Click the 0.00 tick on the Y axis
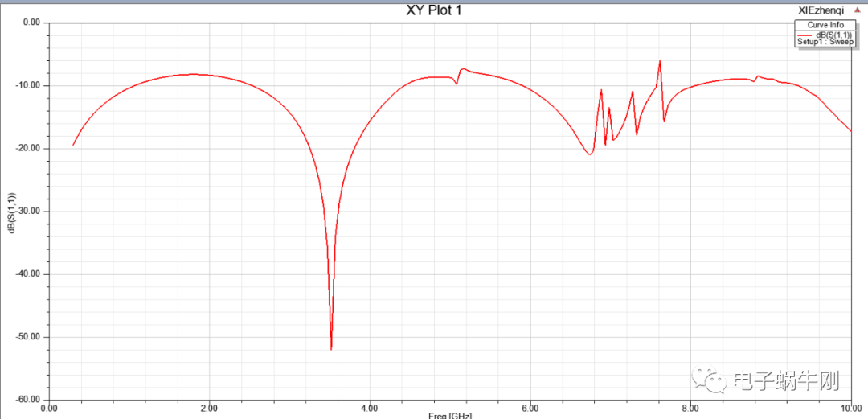The width and height of the screenshot is (868, 419). coord(31,23)
